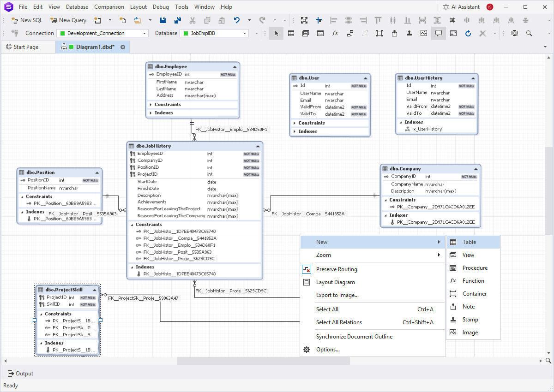Open the Output panel button

click(21, 374)
